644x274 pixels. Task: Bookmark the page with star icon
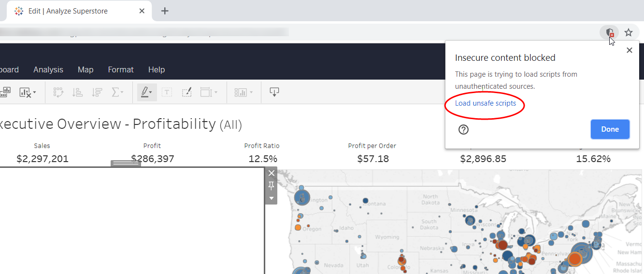[x=628, y=32]
